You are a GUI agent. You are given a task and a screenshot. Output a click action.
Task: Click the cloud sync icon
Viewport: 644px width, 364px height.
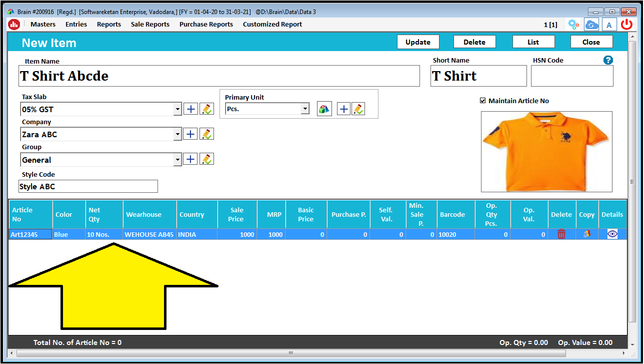coord(591,24)
